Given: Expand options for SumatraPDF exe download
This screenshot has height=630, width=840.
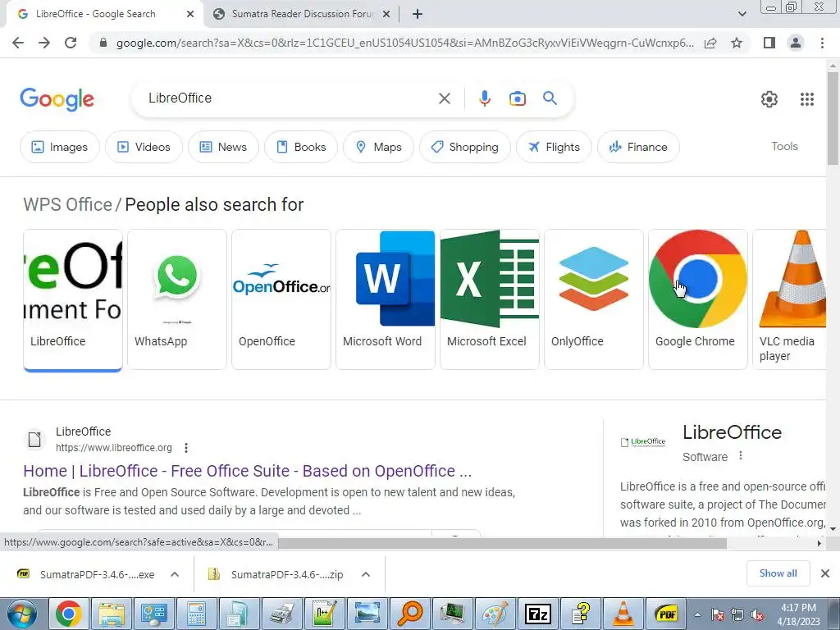Looking at the screenshot, I should [x=175, y=574].
